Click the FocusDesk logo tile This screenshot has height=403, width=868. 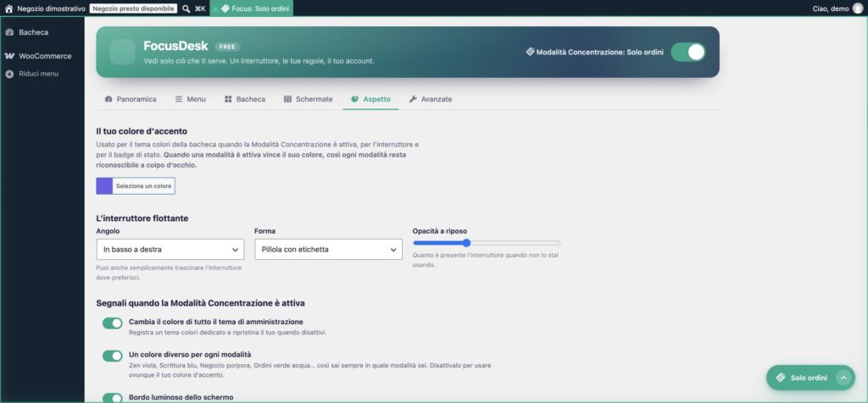[122, 52]
